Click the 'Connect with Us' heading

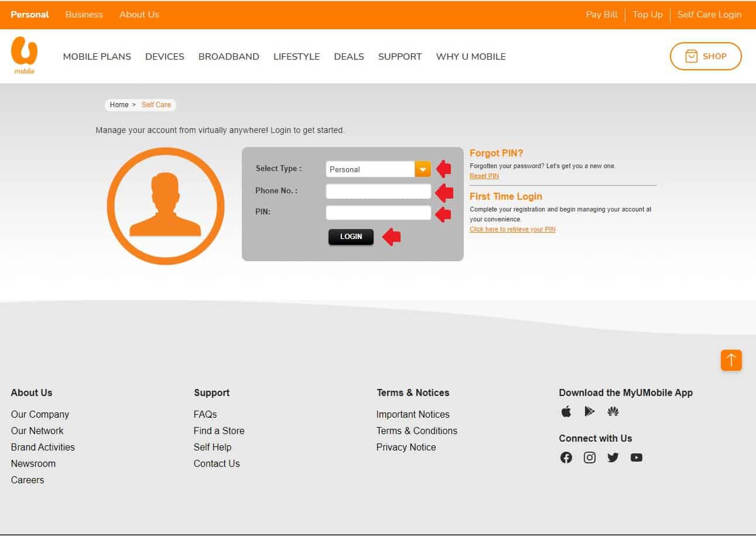[x=596, y=438]
